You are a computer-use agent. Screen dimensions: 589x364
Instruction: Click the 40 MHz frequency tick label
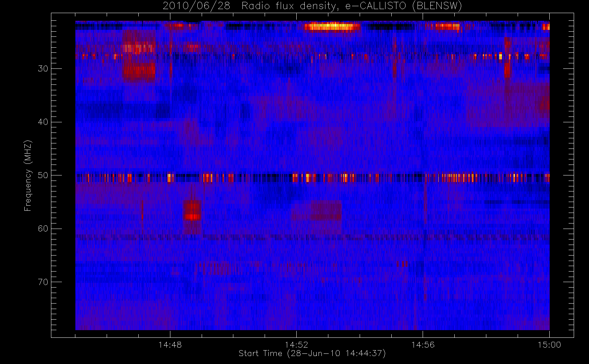pyautogui.click(x=43, y=122)
